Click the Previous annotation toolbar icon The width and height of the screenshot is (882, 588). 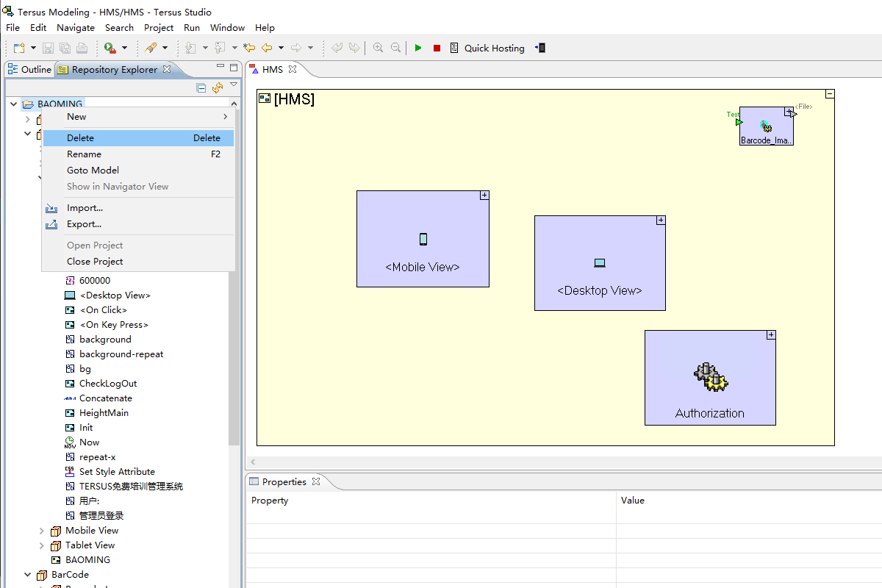(219, 48)
